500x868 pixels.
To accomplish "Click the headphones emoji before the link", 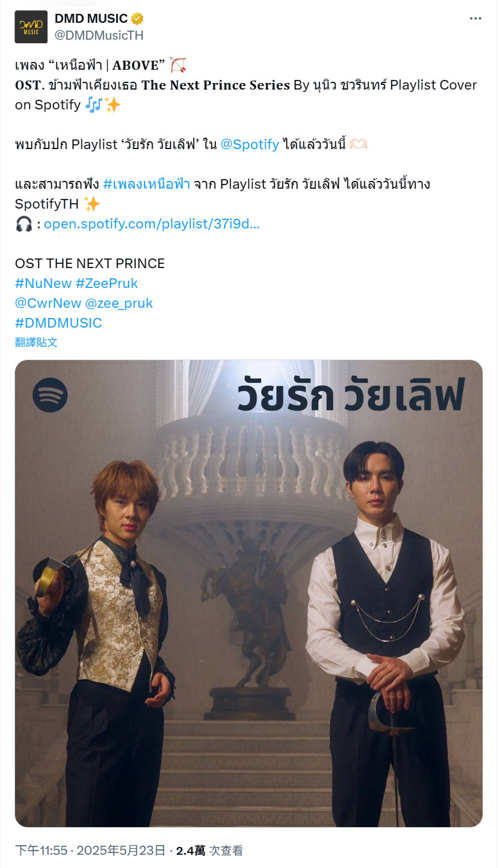I will pyautogui.click(x=23, y=224).
